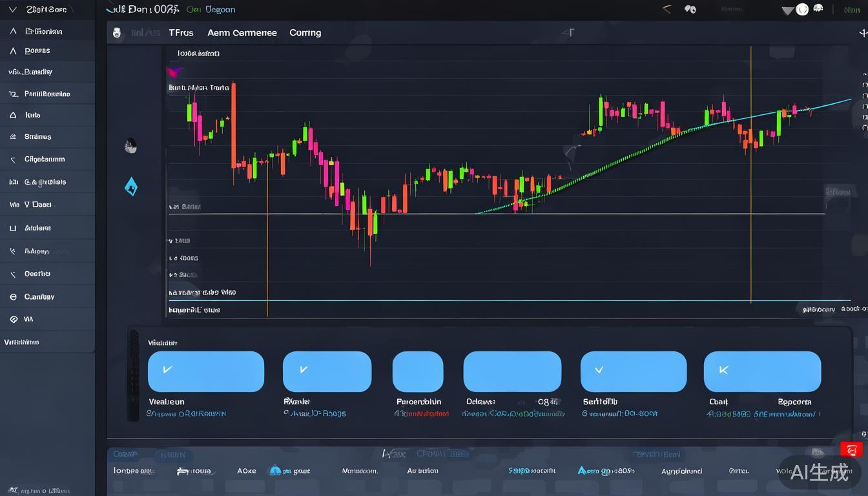Select the Ethereum diamond icon beside the chart

[131, 187]
